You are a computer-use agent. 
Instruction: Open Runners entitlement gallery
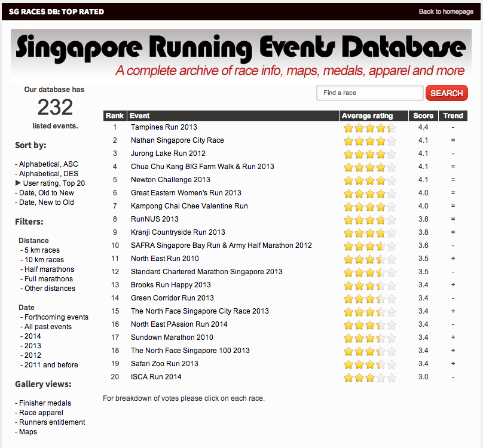[52, 422]
